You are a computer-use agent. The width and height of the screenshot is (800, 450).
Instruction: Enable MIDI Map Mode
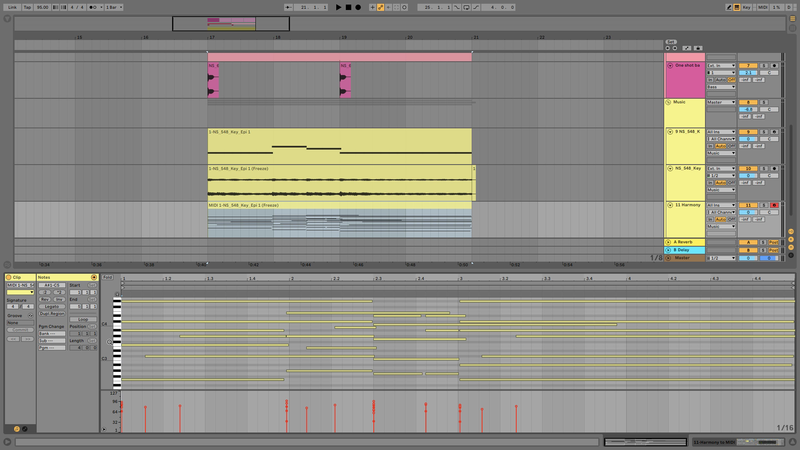(762, 7)
